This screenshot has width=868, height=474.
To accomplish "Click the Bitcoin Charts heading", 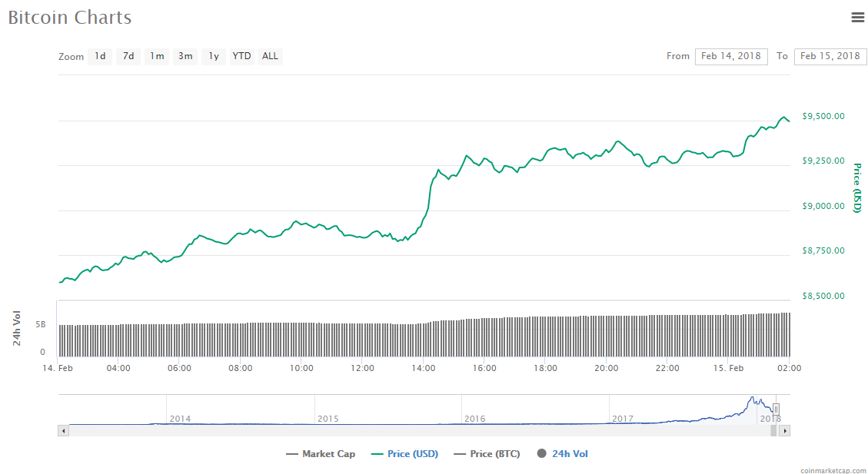I will [69, 17].
